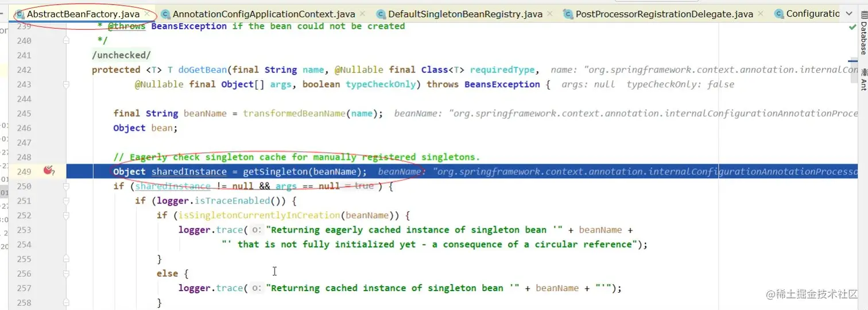868x310 pixels.
Task: Collapse the if block at line 251
Action: [67, 201]
